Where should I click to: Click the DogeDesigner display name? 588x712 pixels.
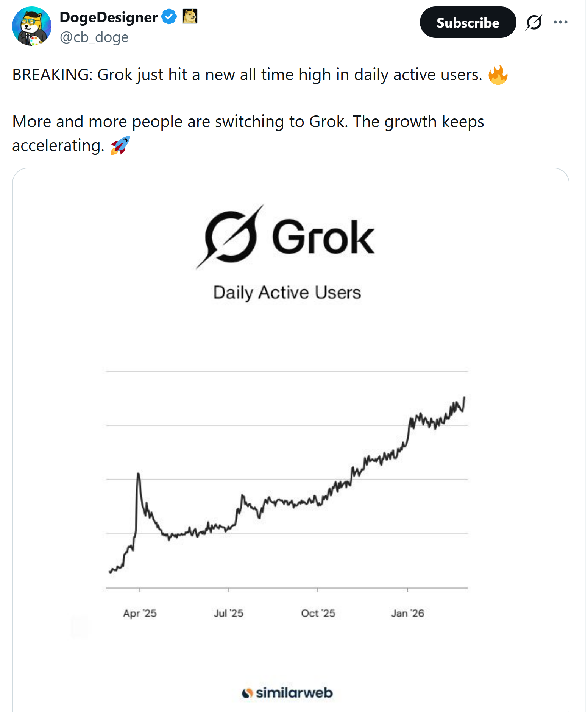[109, 17]
